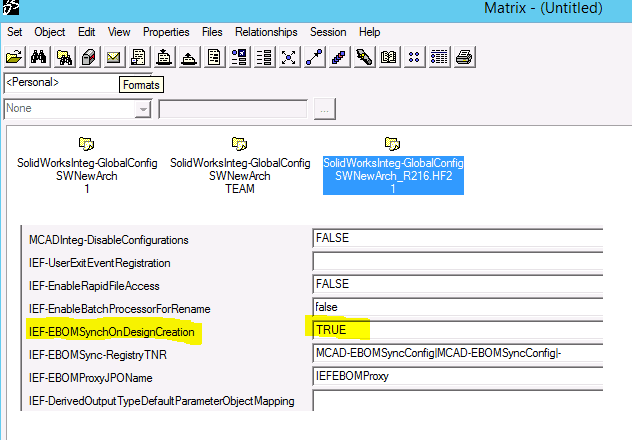Open the Edit menu
This screenshot has width=632, height=440.
[x=86, y=32]
